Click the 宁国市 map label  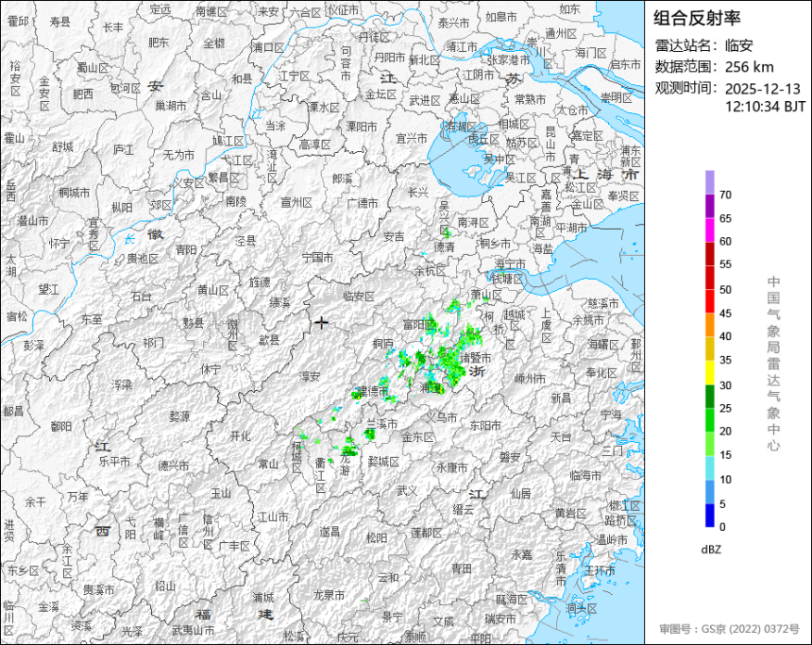[317, 257]
